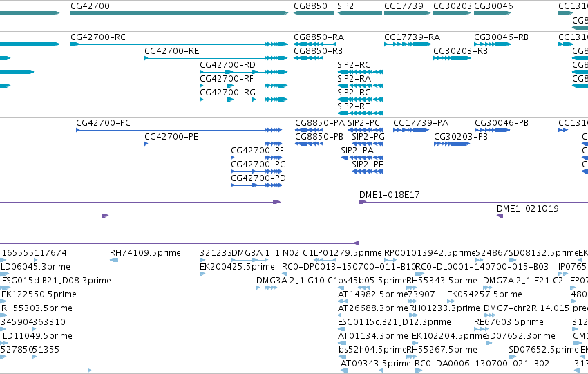Click EST LD06045.3prime

tap(36, 267)
